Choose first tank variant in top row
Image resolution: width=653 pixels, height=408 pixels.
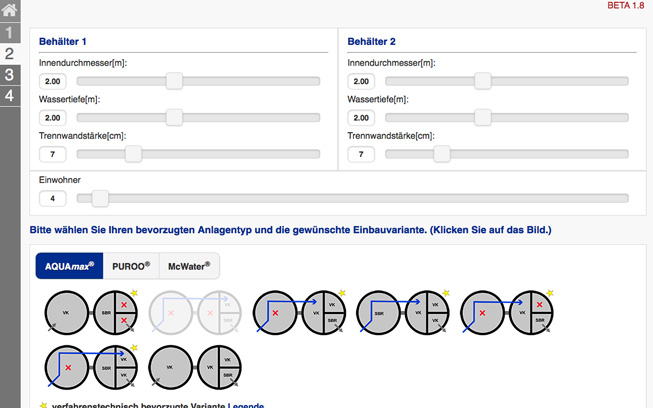(91, 311)
